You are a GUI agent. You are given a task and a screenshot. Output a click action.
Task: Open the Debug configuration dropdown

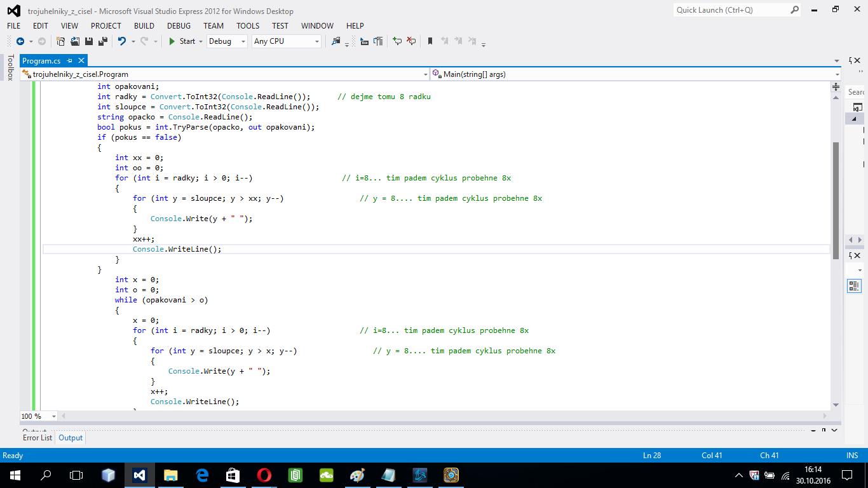(x=227, y=41)
